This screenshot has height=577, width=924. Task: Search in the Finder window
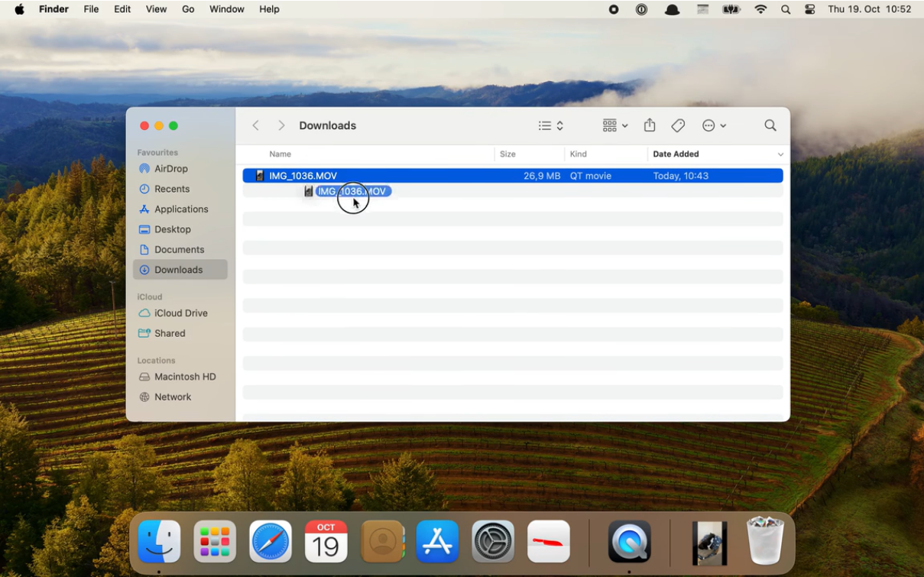tap(770, 125)
